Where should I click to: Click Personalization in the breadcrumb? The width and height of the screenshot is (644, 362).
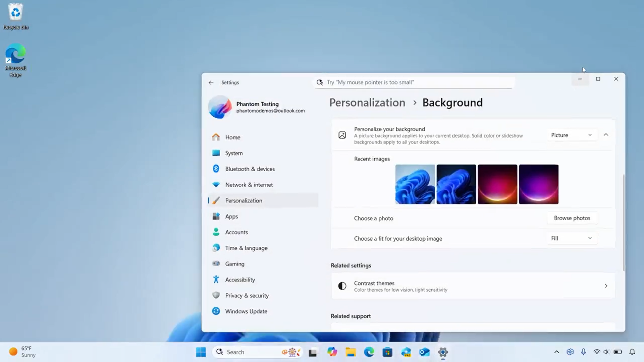(x=367, y=103)
